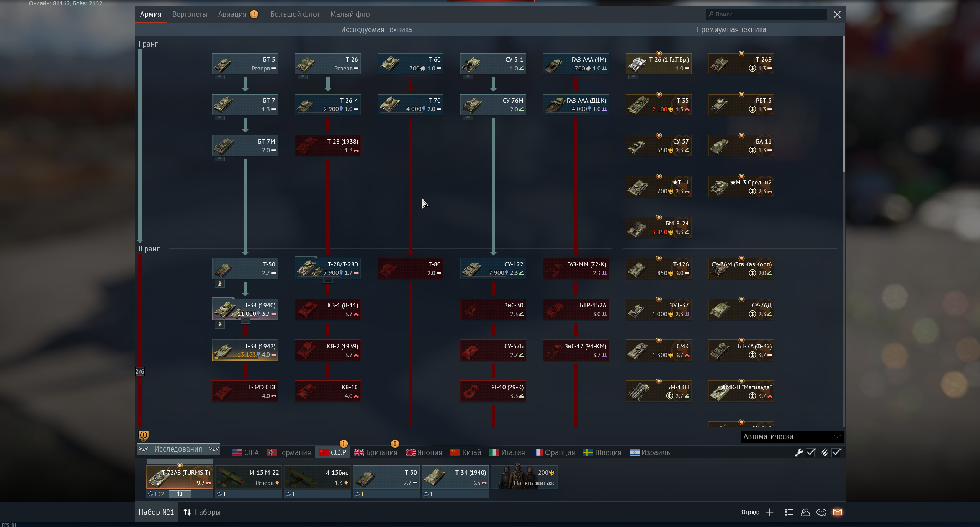This screenshot has width=980, height=527.
Task: Select the Франция nation tab
Action: [x=554, y=452]
